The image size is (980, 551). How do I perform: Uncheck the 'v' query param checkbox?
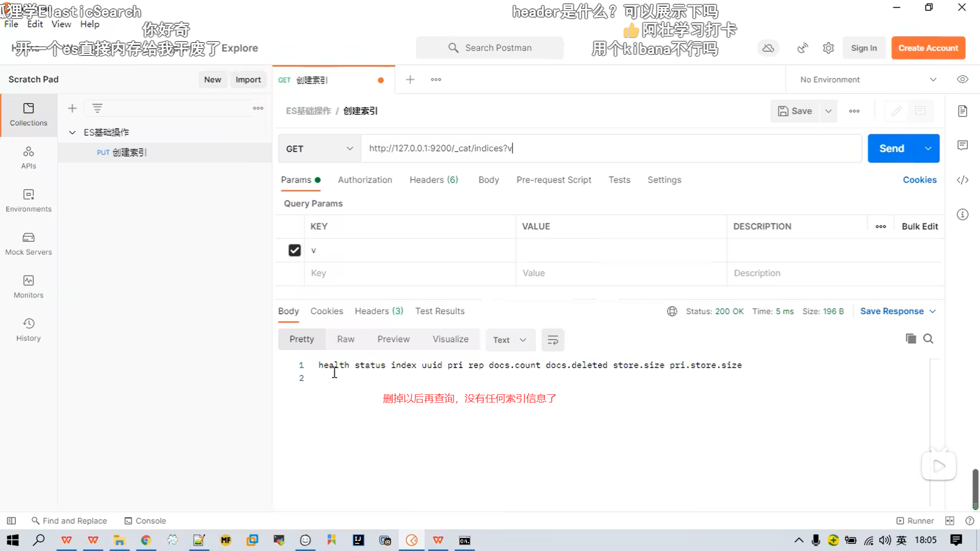click(x=295, y=250)
